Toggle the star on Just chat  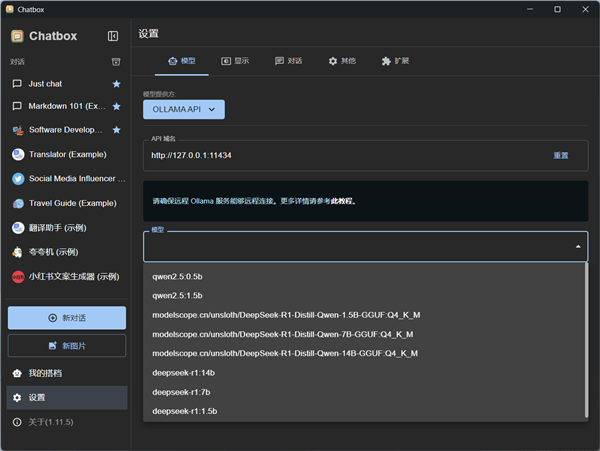click(116, 84)
